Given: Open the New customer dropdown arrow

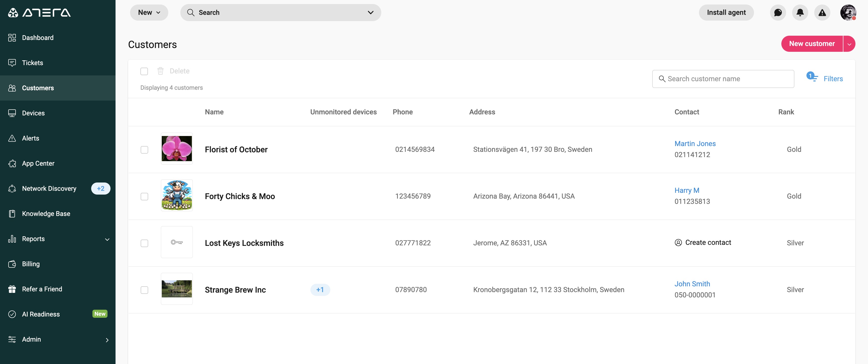Looking at the screenshot, I should 849,44.
